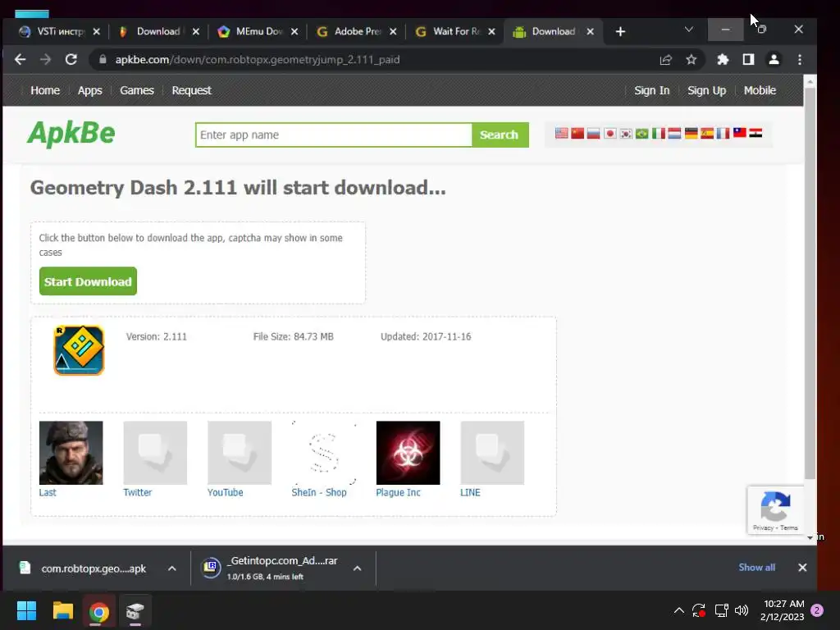Share this page from address bar
The image size is (840, 630).
665,59
